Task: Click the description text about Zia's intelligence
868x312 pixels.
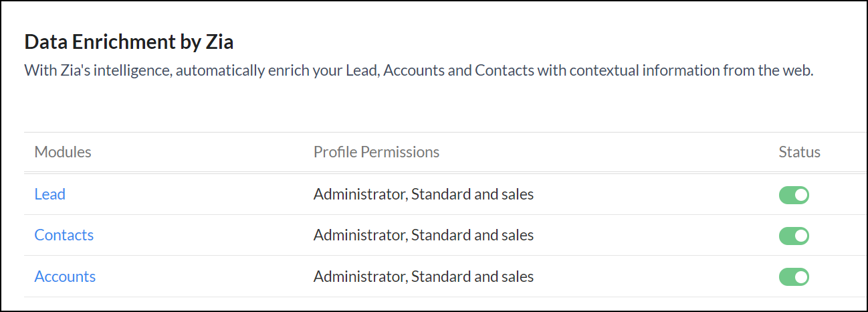Action: (x=419, y=70)
